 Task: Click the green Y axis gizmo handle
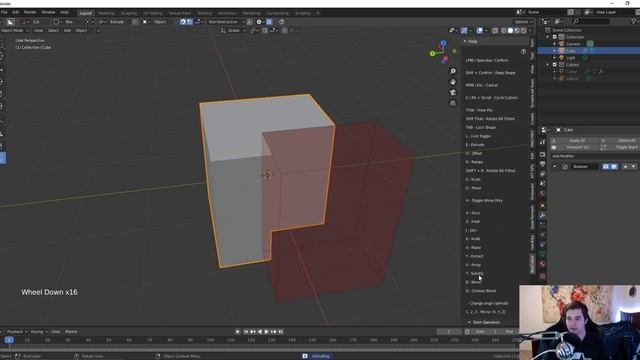tap(432, 53)
